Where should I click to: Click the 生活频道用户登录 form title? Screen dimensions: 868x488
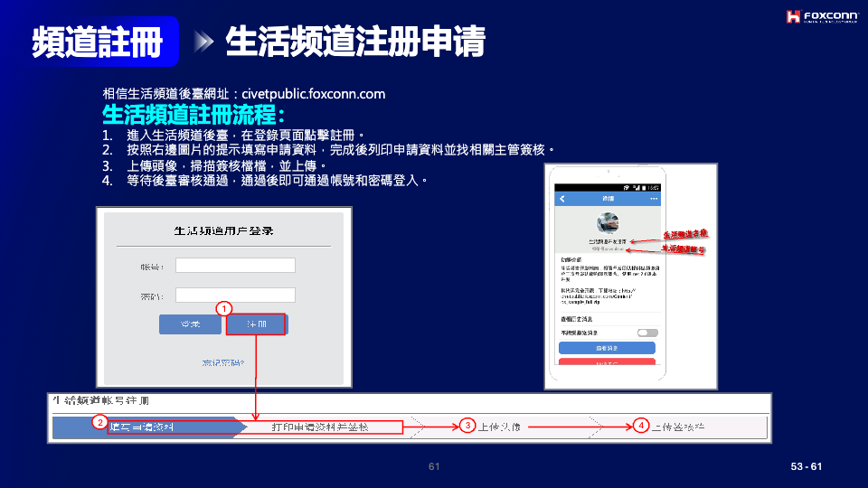pos(223,230)
